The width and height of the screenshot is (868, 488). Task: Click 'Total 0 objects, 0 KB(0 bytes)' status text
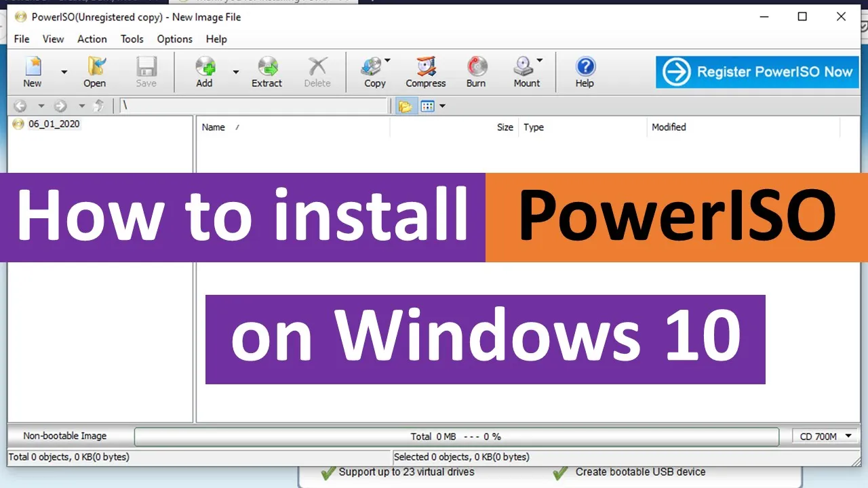coord(69,457)
